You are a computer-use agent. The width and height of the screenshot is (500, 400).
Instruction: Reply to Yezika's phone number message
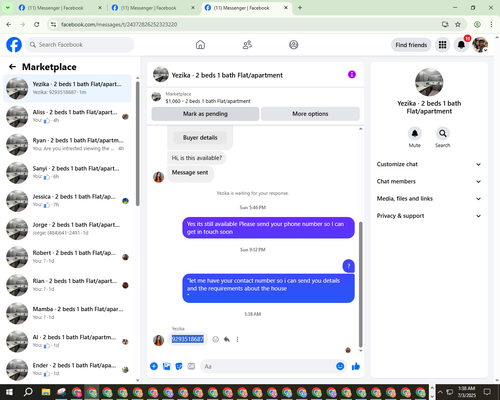coord(227,339)
